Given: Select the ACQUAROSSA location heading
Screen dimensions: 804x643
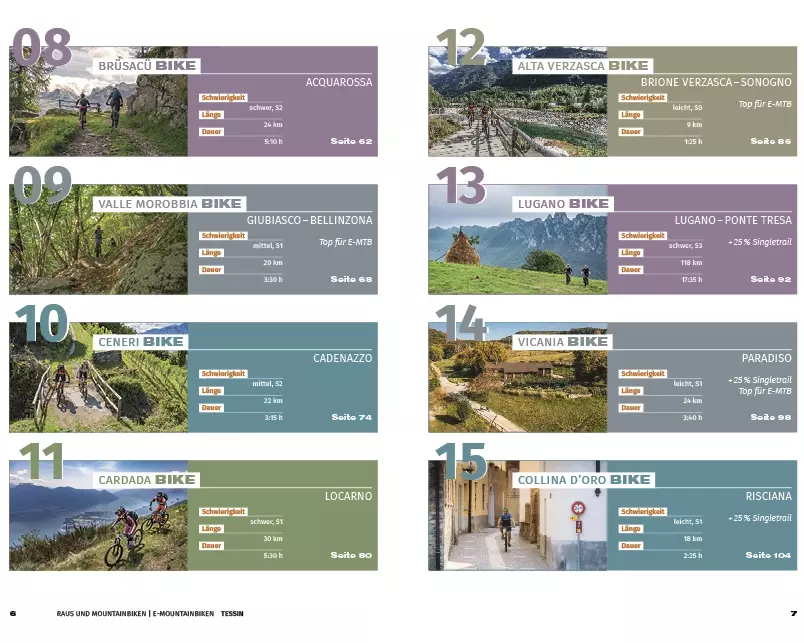Looking at the screenshot, I should pyautogui.click(x=338, y=82).
